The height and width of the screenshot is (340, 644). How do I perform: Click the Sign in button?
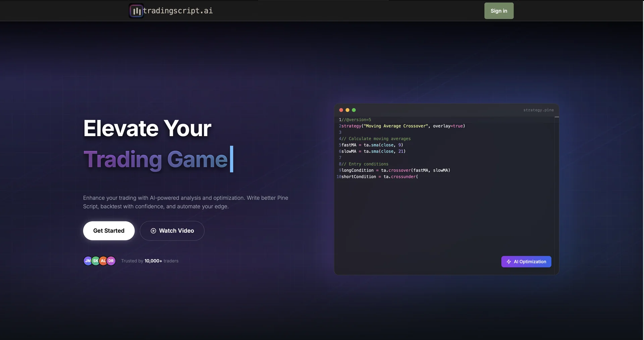499,11
